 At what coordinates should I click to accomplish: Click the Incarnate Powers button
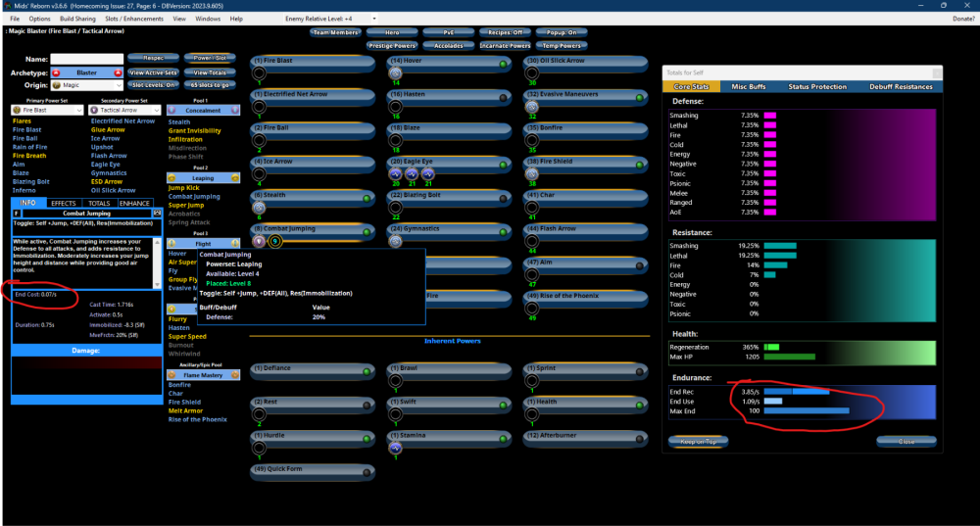pos(506,45)
